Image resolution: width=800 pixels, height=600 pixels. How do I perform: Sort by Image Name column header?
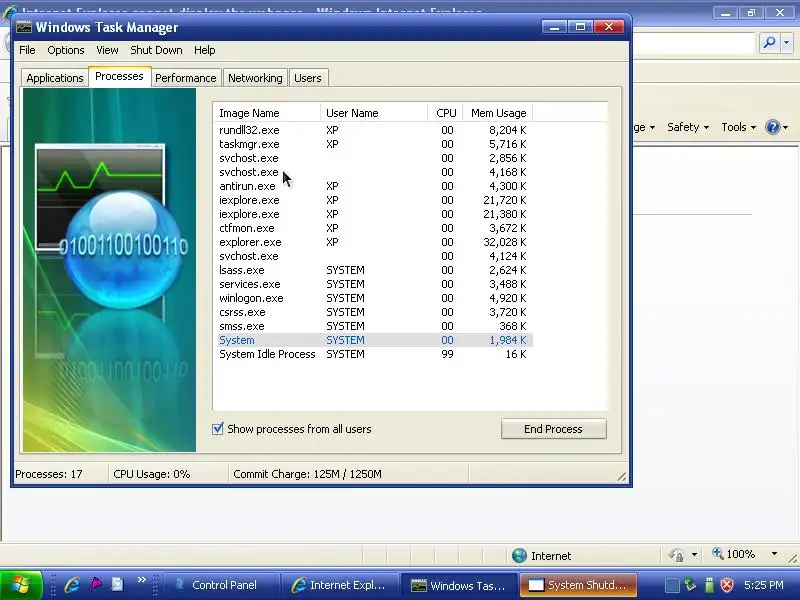coord(266,113)
